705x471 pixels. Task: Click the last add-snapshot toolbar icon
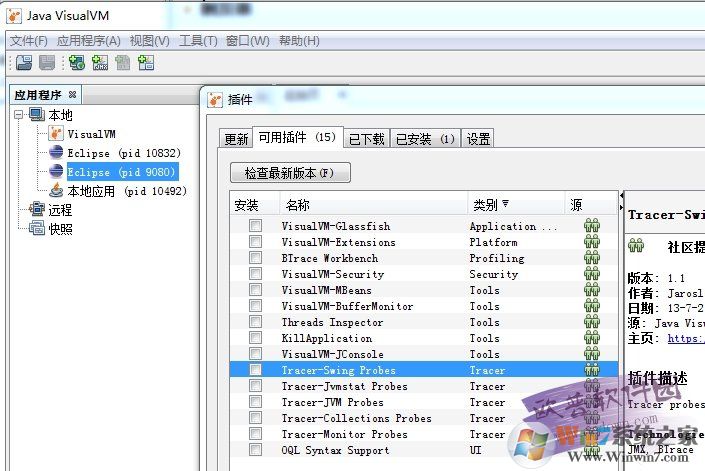coord(146,62)
